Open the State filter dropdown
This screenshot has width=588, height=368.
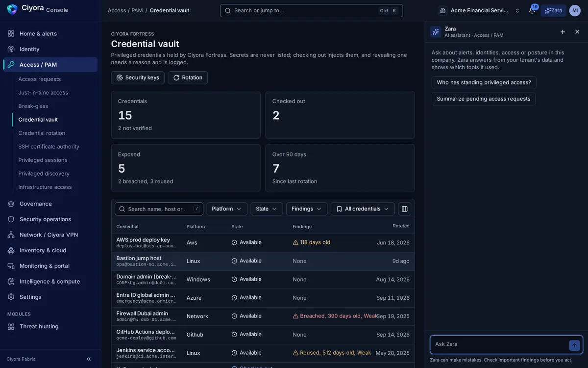coord(267,209)
